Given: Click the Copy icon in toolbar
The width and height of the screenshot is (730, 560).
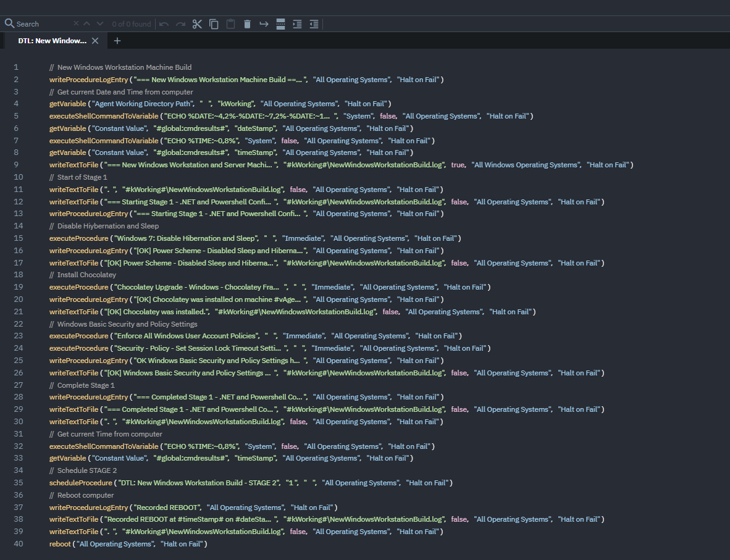Looking at the screenshot, I should [214, 24].
